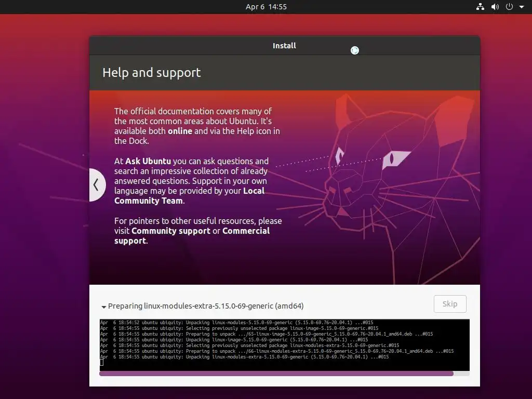This screenshot has width=532, height=399.
Task: Open the Local Community Team link
Action: point(189,196)
